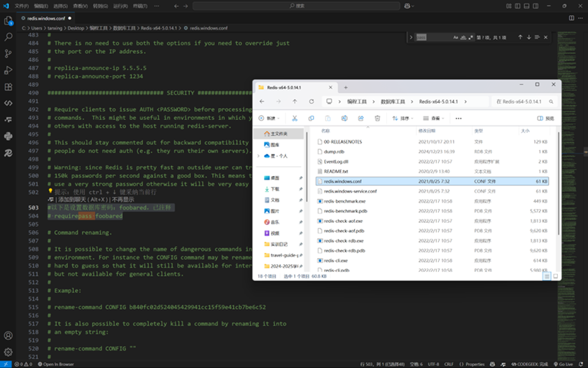The image size is (588, 368).
Task: Open the editor More Actions menu
Action: coord(580,18)
